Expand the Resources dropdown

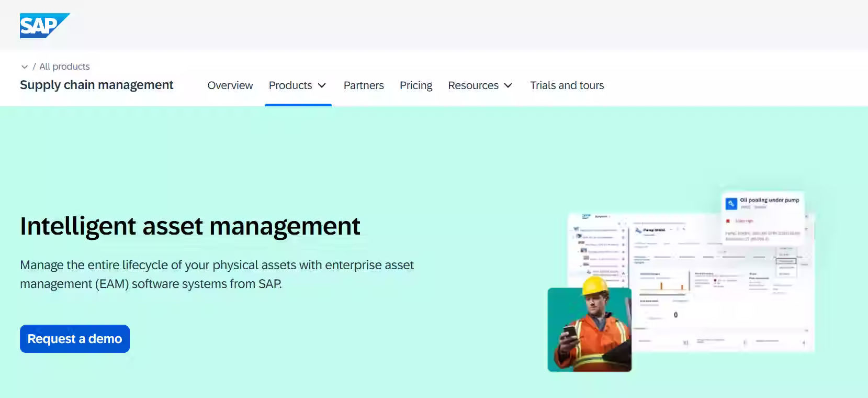click(480, 85)
